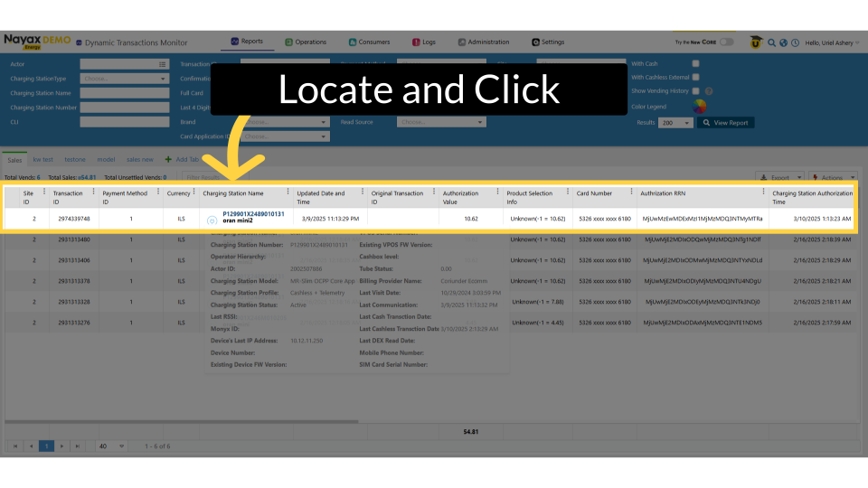Switch to the kw test tab
The image size is (868, 488).
42,159
